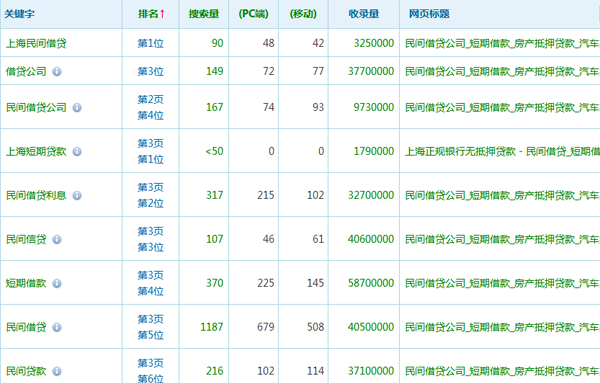Click indexed count 58700000

click(x=371, y=284)
